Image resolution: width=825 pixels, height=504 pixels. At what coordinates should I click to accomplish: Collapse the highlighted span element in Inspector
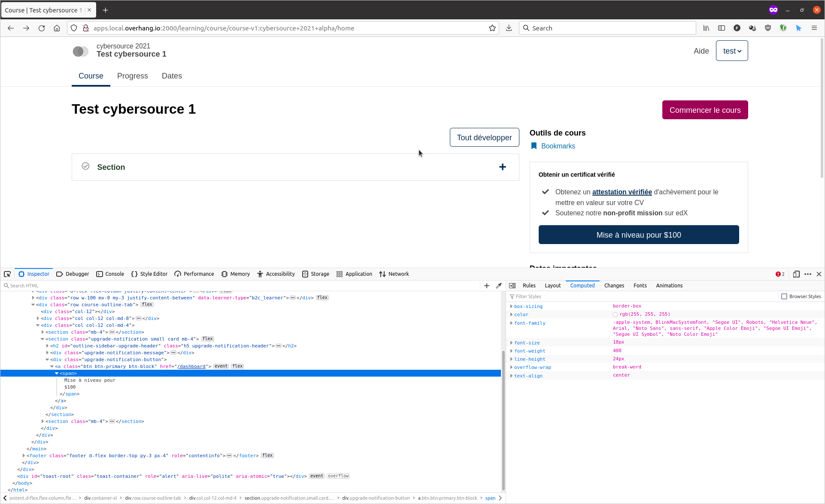click(57, 373)
